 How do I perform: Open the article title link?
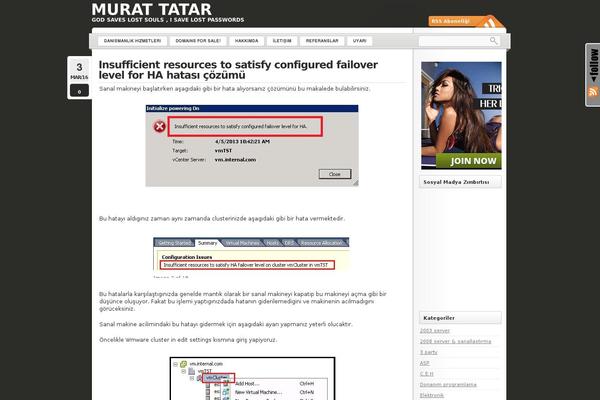point(238,70)
